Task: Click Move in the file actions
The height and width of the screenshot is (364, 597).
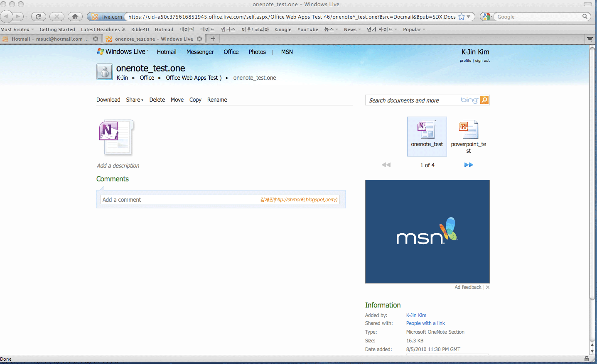Action: [x=177, y=100]
